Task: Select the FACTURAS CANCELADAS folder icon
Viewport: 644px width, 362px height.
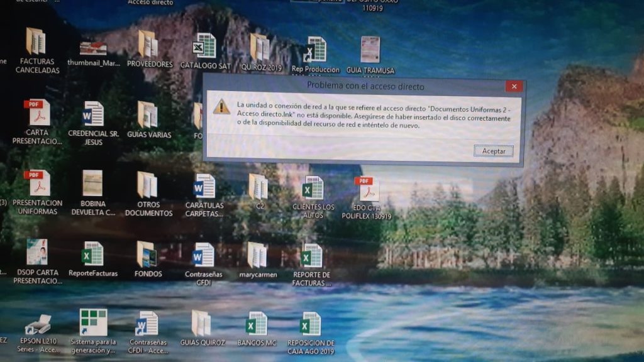Action: [x=36, y=43]
